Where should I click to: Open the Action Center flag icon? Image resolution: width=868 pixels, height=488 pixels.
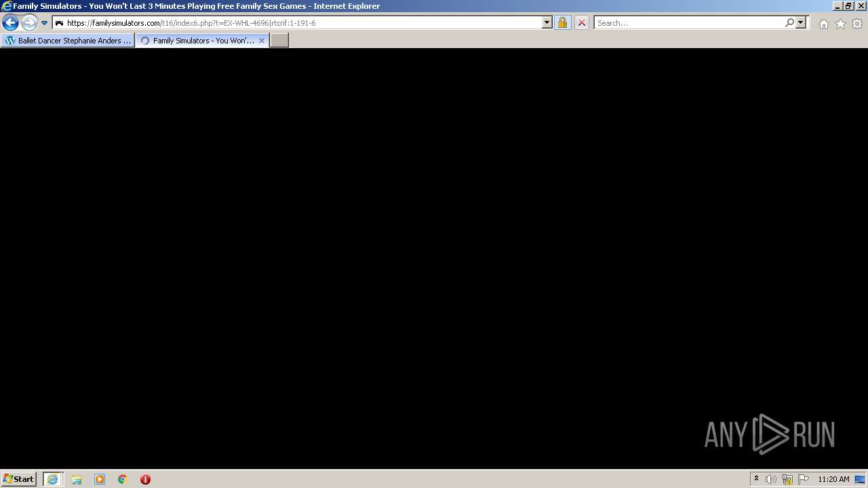[804, 479]
